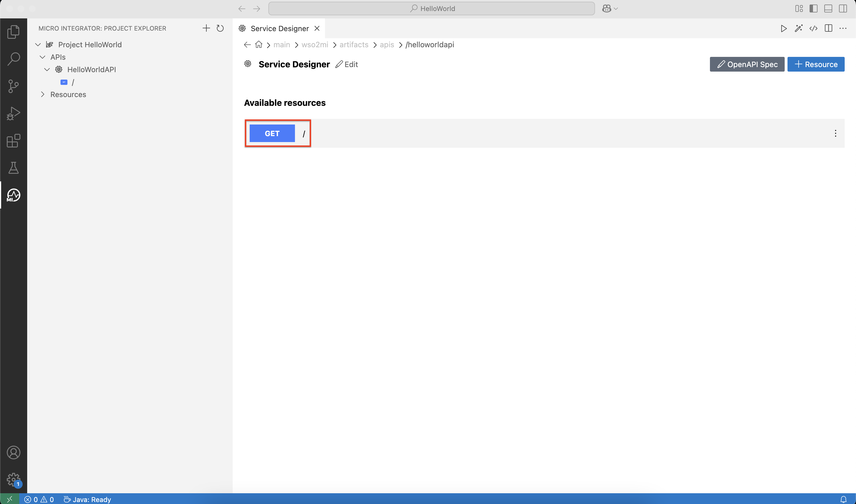Close the Service Designer tab

(317, 29)
